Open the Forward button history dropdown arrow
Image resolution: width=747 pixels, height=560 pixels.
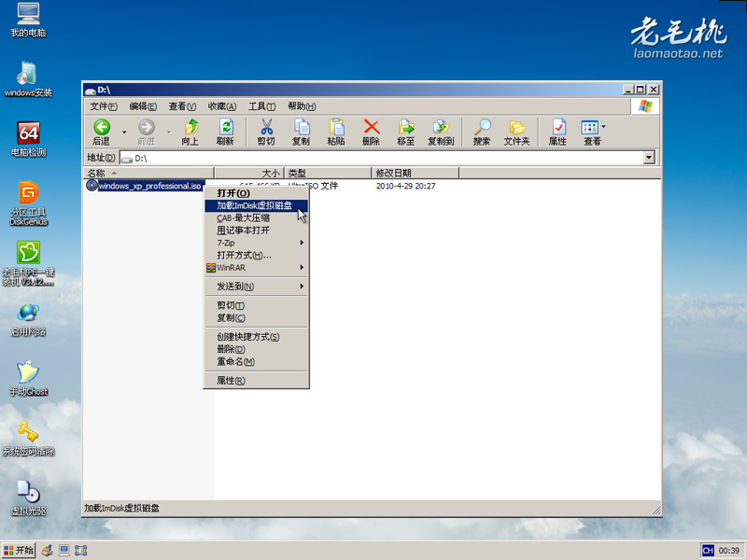point(169,132)
